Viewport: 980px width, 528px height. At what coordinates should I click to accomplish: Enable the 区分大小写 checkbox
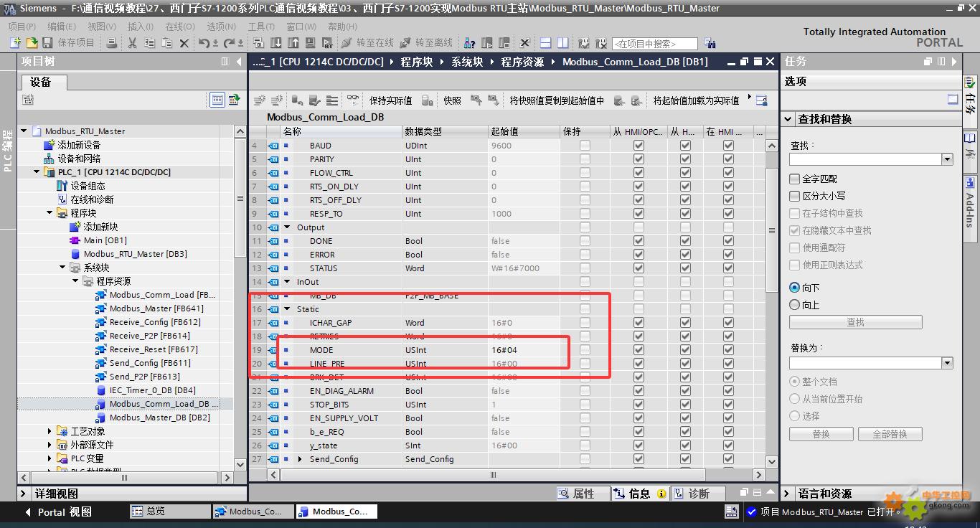794,196
